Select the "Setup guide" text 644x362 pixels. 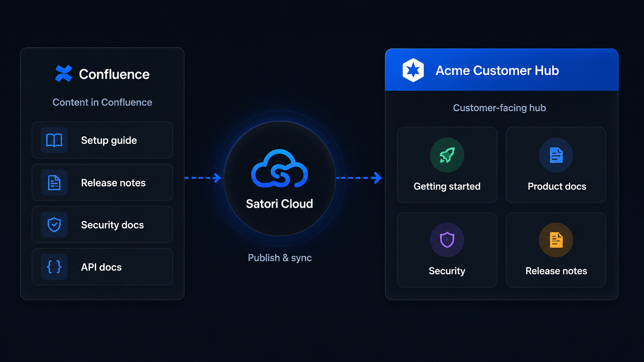[109, 140]
